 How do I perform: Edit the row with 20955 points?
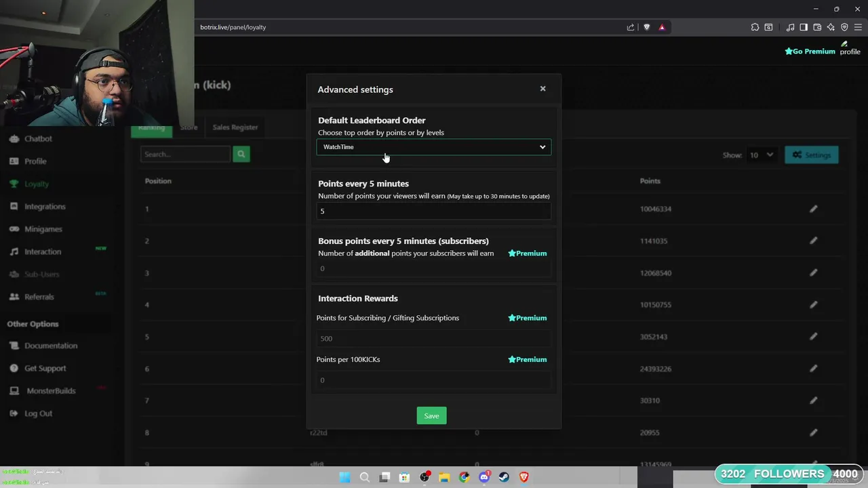pos(813,432)
